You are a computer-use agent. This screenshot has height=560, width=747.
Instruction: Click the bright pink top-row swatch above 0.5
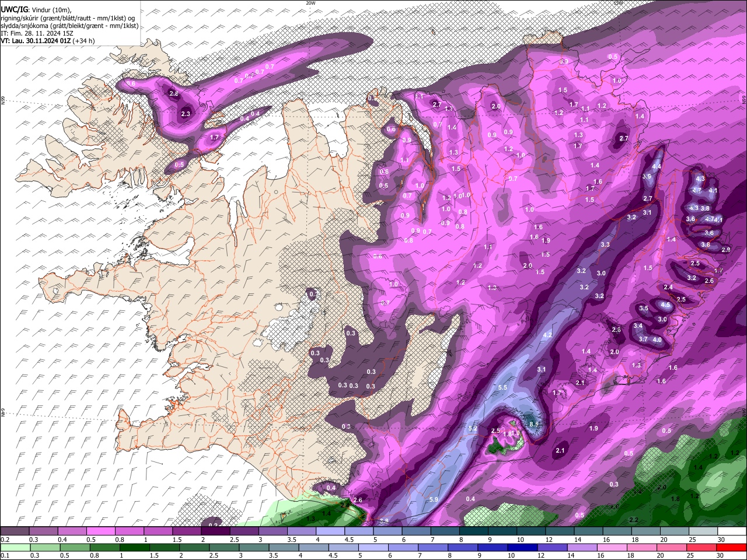pyautogui.click(x=101, y=531)
